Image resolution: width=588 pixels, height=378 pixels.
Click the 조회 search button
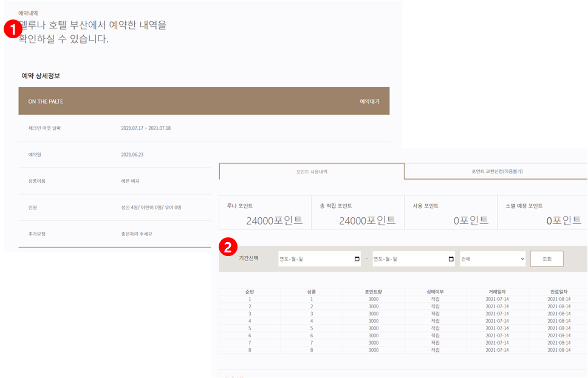tap(547, 259)
